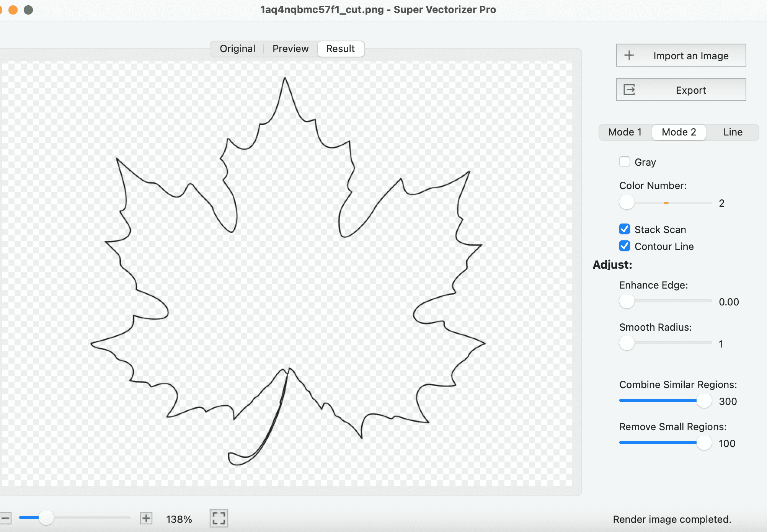The width and height of the screenshot is (767, 532).
Task: Click the 138% zoom value
Action: (x=179, y=519)
